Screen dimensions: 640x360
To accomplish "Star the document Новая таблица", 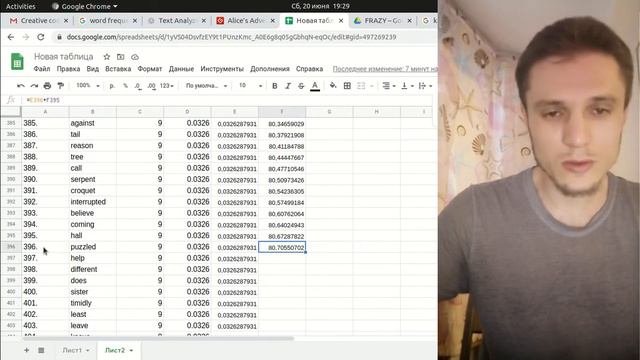I will 107,57.
